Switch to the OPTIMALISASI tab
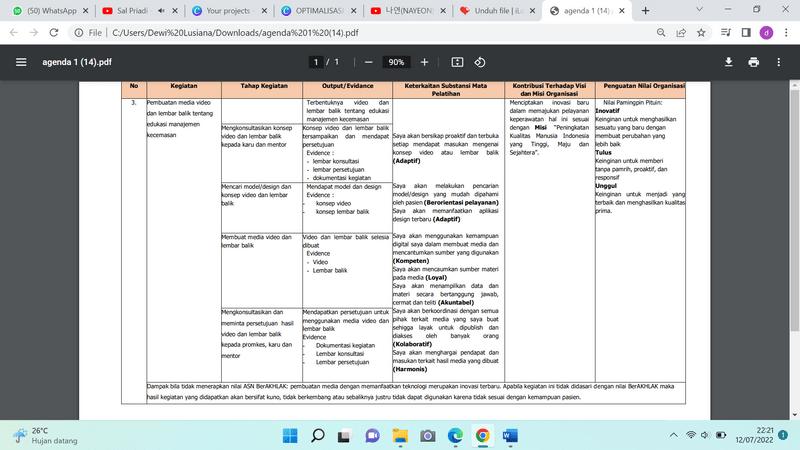This screenshot has height=450, width=800. point(318,11)
